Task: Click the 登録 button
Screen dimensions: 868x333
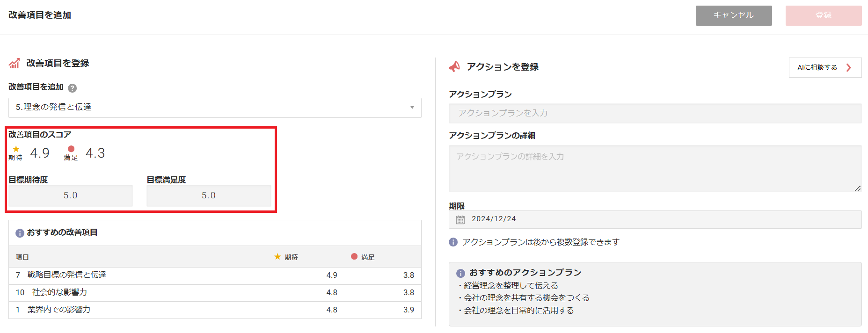Action: 824,15
